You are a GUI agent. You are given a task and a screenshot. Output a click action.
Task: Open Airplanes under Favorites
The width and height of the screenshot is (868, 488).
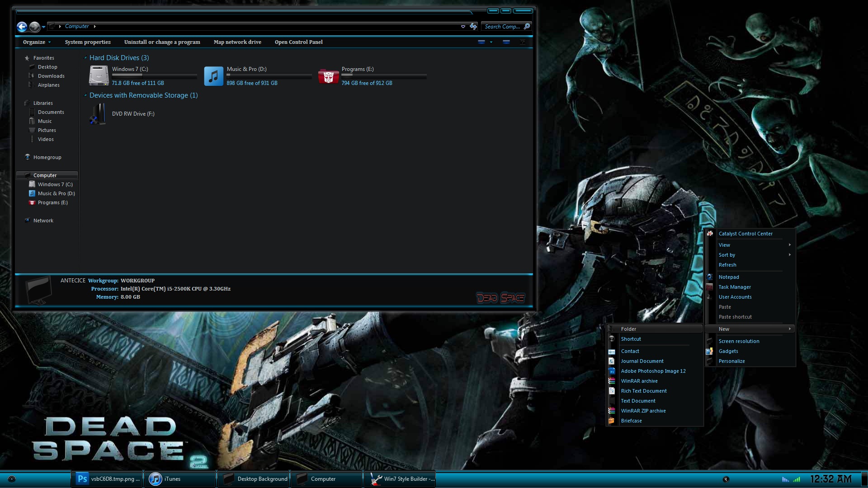pyautogui.click(x=48, y=85)
